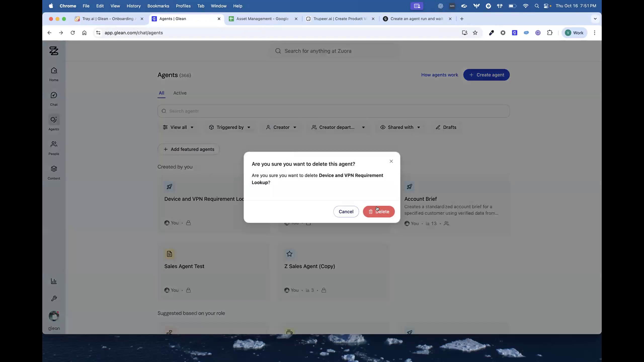Star the Z Sales Agent (Copy) agent
The width and height of the screenshot is (644, 362).
pos(289,254)
